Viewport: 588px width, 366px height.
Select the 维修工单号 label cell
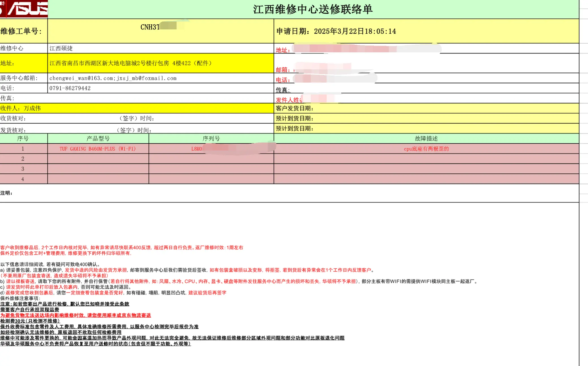24,31
